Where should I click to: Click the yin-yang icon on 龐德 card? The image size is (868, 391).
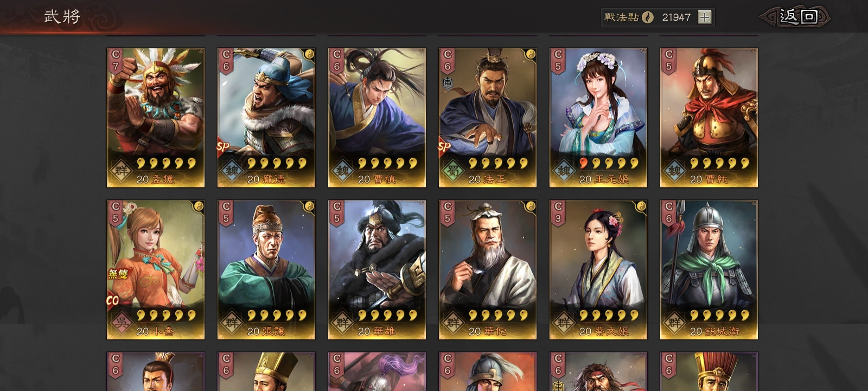pyautogui.click(x=309, y=54)
